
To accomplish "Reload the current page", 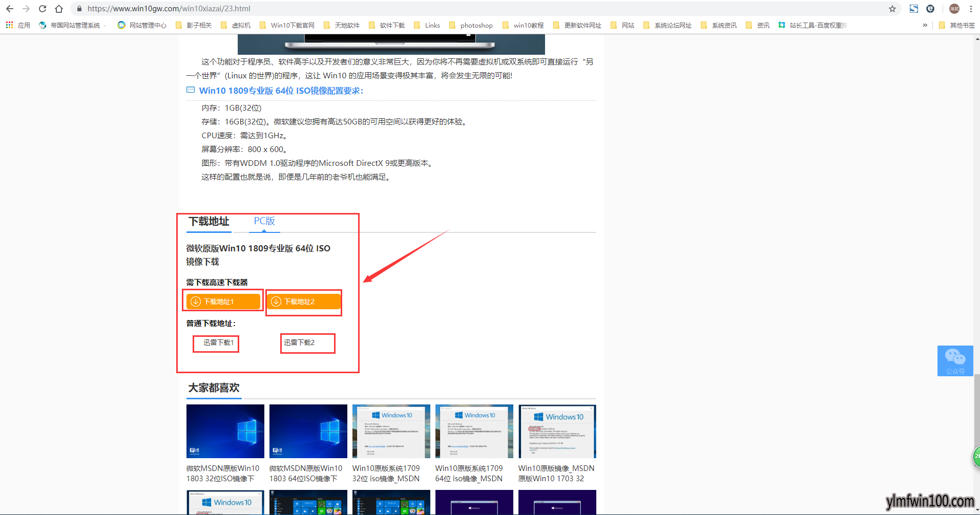I will (43, 9).
